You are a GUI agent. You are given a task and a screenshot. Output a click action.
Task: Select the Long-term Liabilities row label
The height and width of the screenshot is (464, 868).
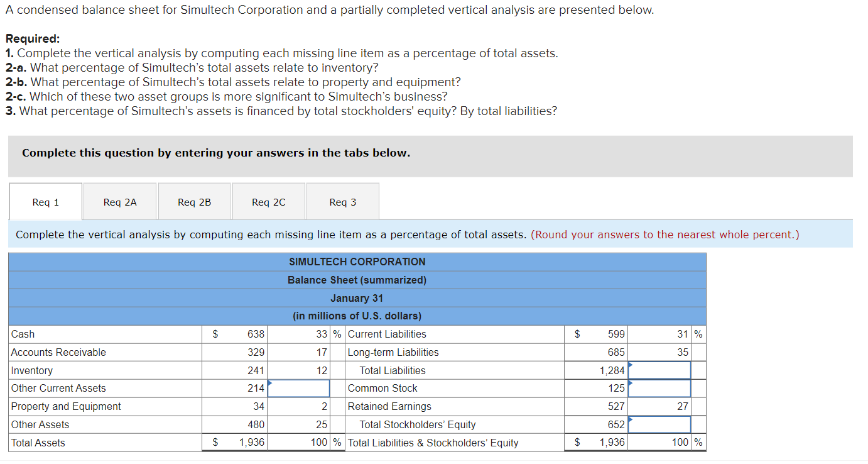[x=393, y=353]
